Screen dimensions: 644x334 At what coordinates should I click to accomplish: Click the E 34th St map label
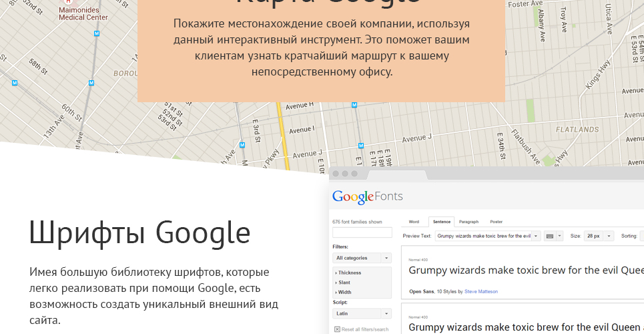click(x=501, y=146)
